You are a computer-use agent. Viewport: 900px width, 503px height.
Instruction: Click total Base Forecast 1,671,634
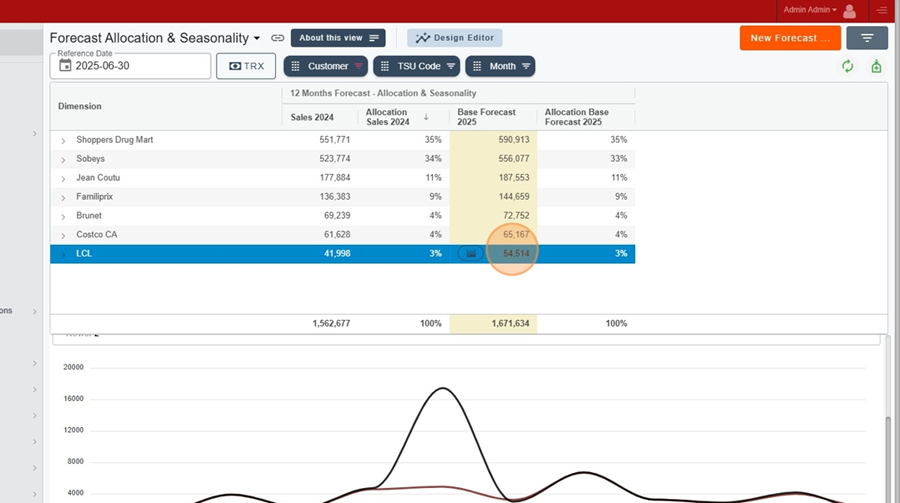coord(510,323)
